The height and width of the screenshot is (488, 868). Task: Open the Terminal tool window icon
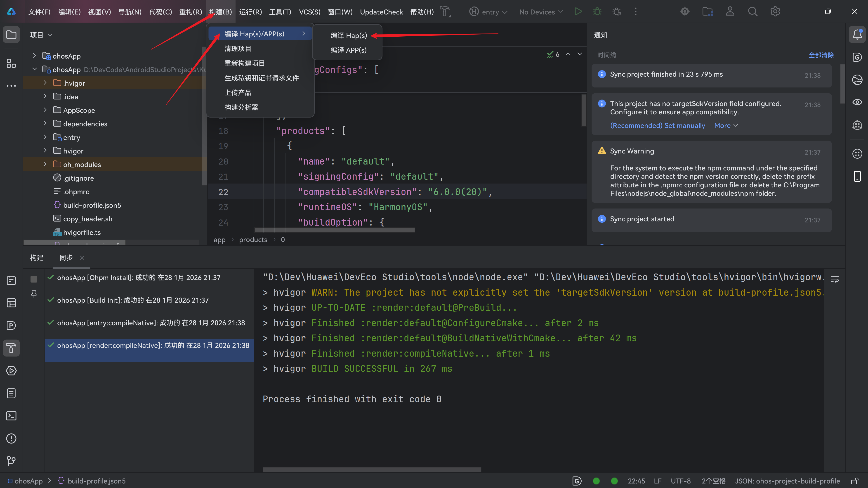click(11, 416)
